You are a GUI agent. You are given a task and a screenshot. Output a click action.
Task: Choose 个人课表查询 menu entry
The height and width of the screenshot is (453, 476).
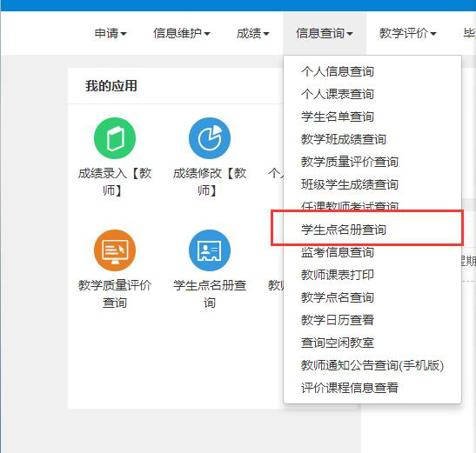click(x=338, y=94)
